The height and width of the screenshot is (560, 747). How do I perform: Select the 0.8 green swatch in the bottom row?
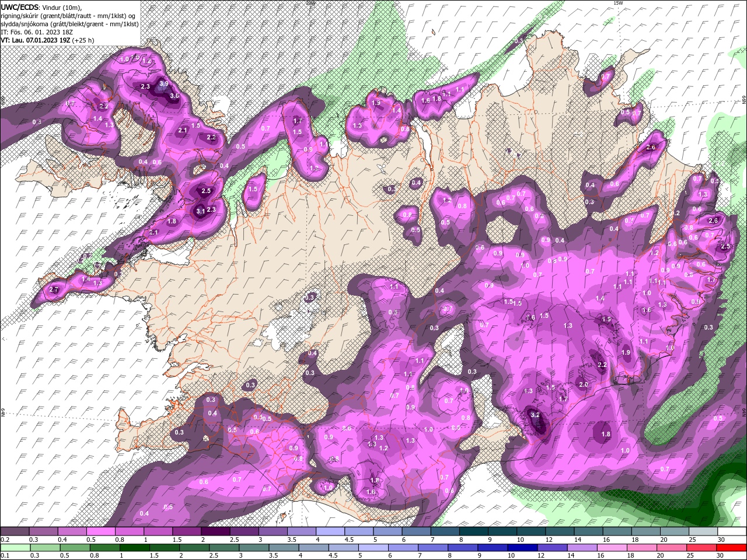click(x=104, y=547)
